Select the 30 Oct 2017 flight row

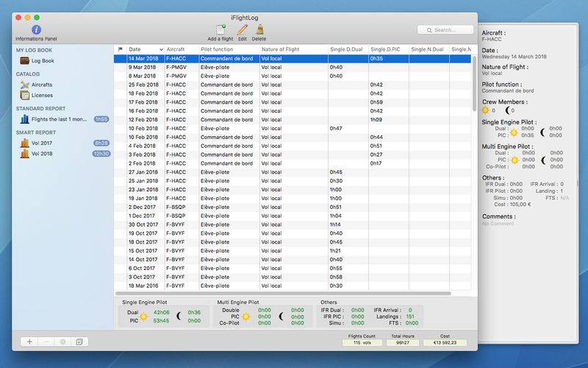click(x=293, y=224)
